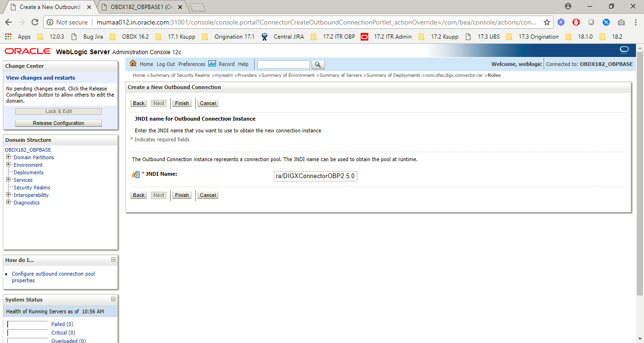Expand Domain Partitions tree node
The image size is (644, 343).
pyautogui.click(x=8, y=157)
